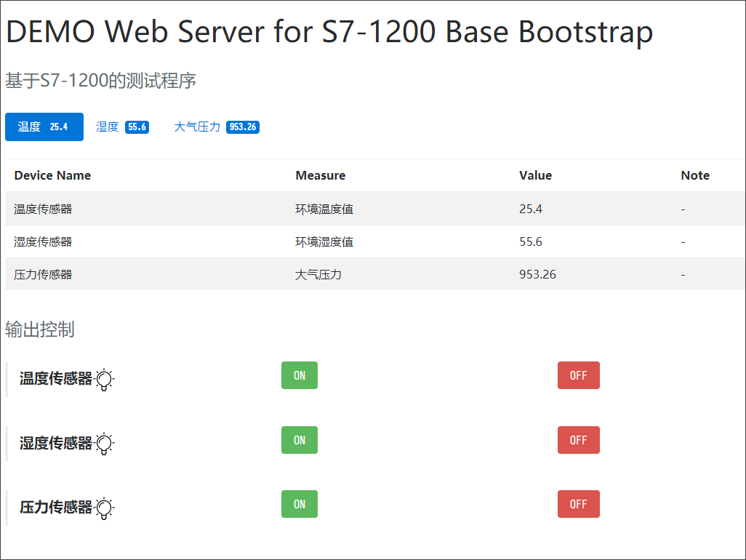Click the light bulb icon beside 湿度传感器
Screen dimensions: 746x560
pos(104,444)
